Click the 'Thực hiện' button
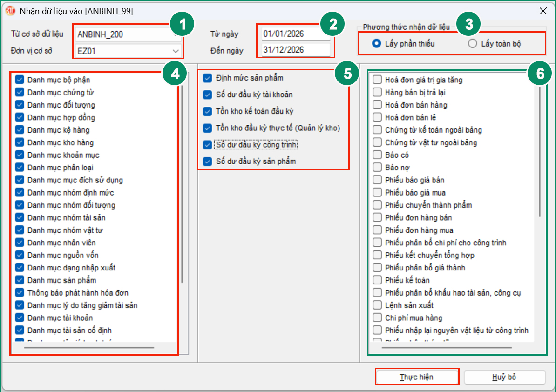Viewport: 556px width, 392px height. pos(417,377)
